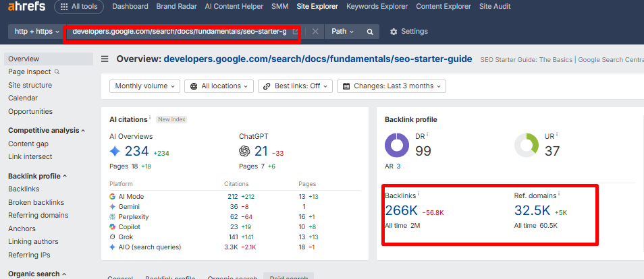The width and height of the screenshot is (644, 279).
Task: Open Page inspect in the sidebar
Action: (x=34, y=72)
